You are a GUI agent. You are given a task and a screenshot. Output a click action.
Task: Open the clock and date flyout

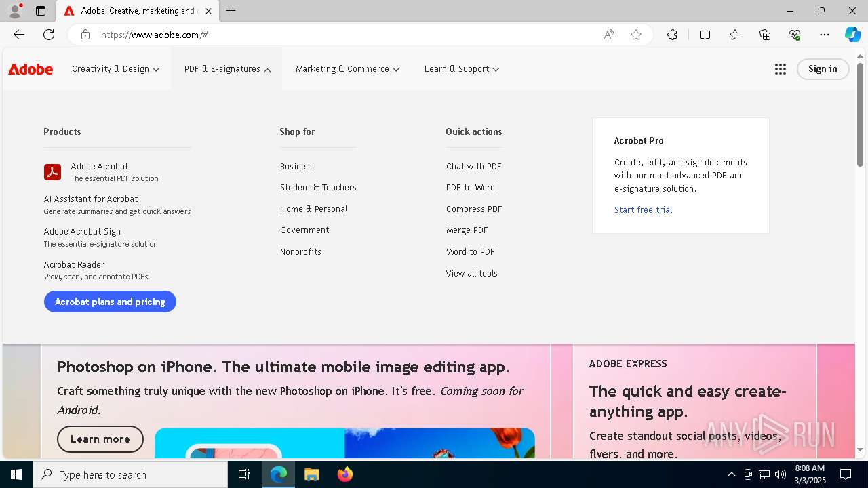(810, 474)
